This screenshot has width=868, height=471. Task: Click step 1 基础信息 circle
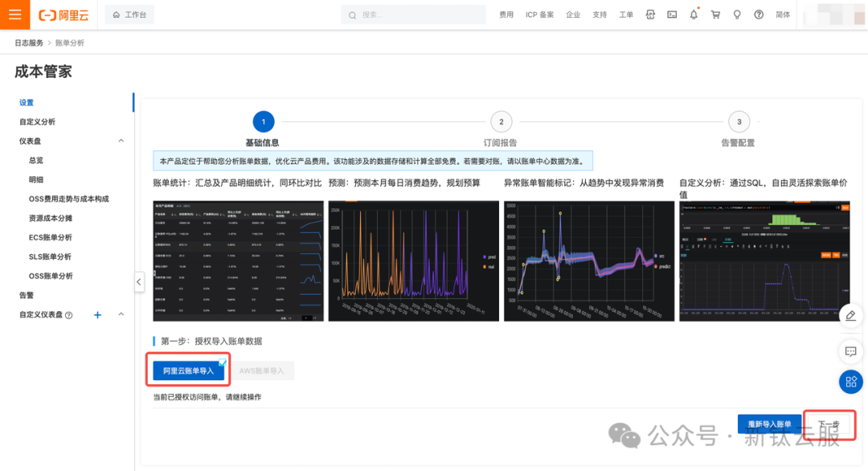click(263, 121)
